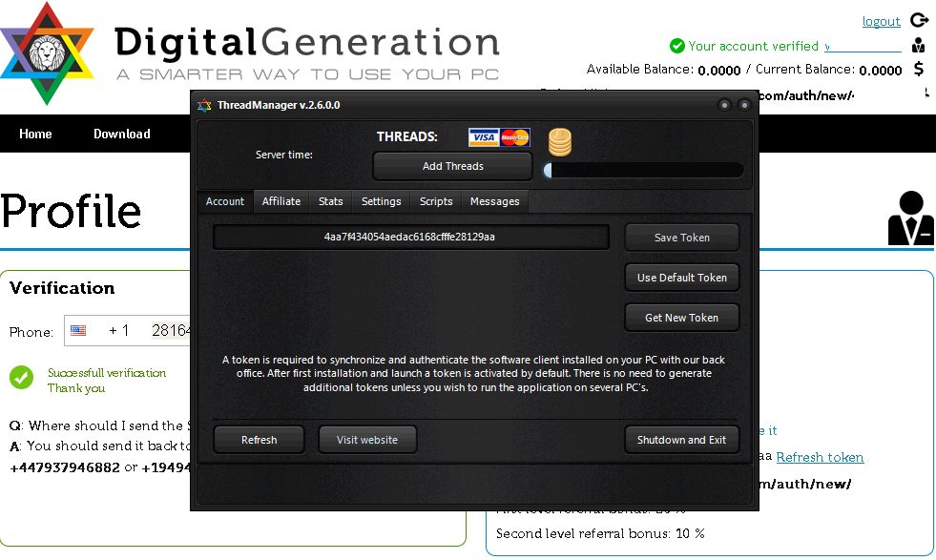The image size is (936, 560).
Task: Click the phone number +447937946882
Action: point(65,467)
